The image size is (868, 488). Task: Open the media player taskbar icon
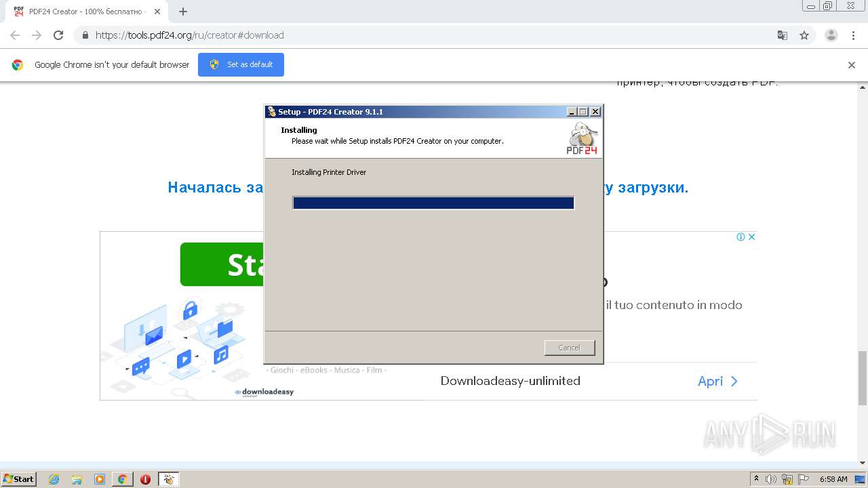(100, 479)
